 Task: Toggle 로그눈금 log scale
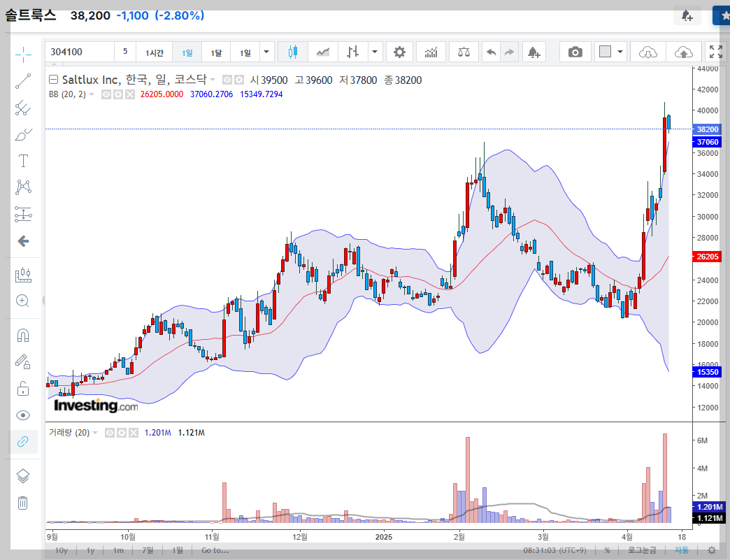pyautogui.click(x=643, y=550)
